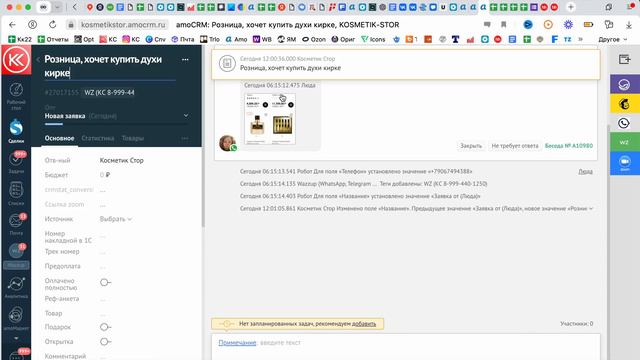
Task: Click the WhatsApp phone widget icon
Action: 624,123
